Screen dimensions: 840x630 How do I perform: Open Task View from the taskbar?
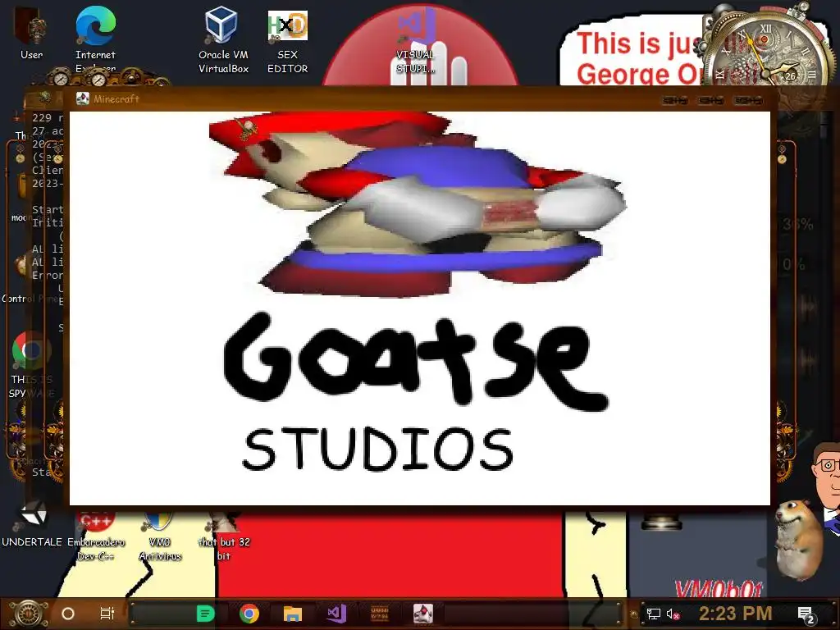click(x=107, y=614)
